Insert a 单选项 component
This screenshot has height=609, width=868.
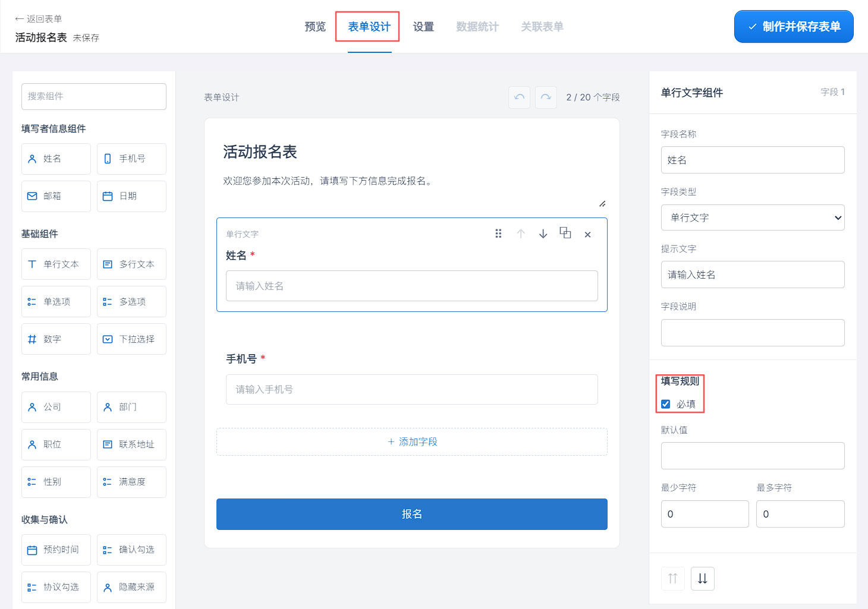pyautogui.click(x=56, y=301)
